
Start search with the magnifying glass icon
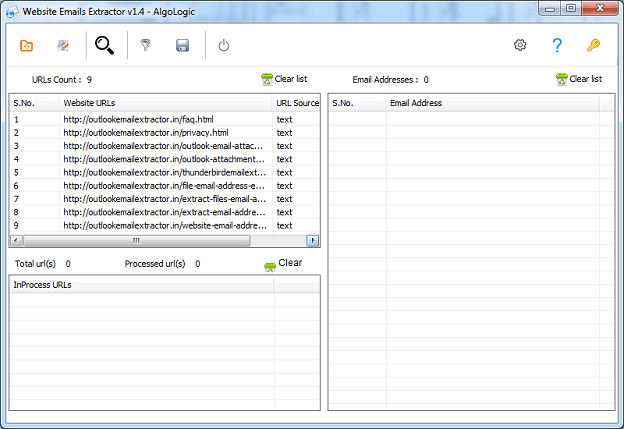[104, 45]
